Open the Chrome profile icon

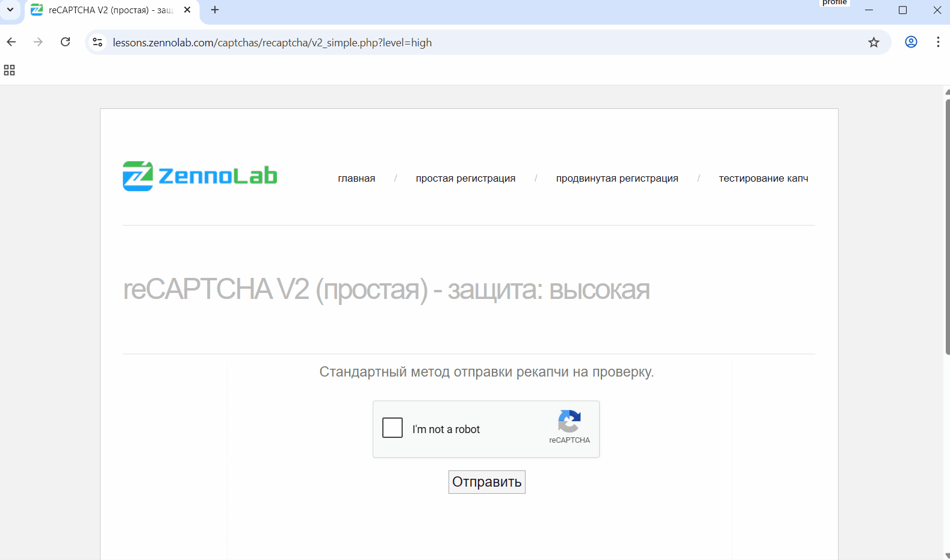(x=911, y=42)
